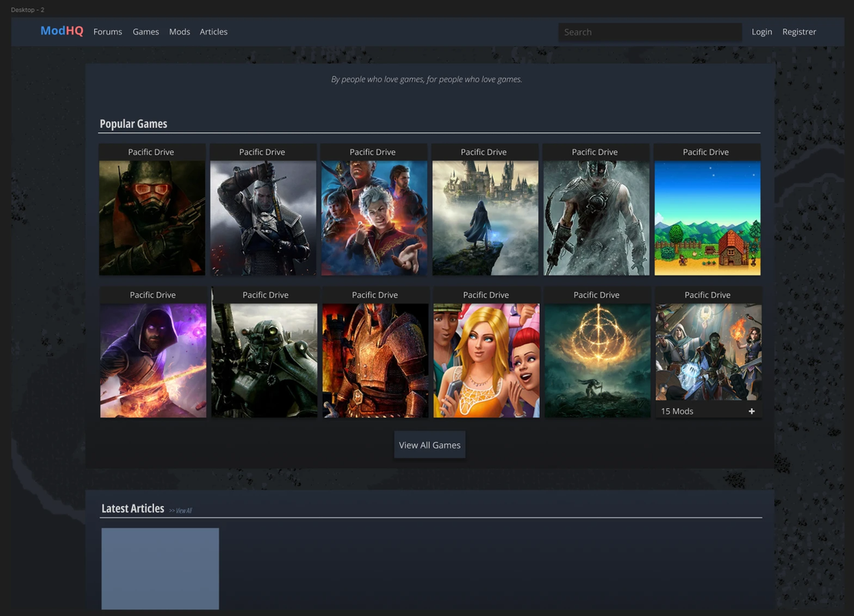854x616 pixels.
Task: Open the adventuring party game cover
Action: click(708, 353)
